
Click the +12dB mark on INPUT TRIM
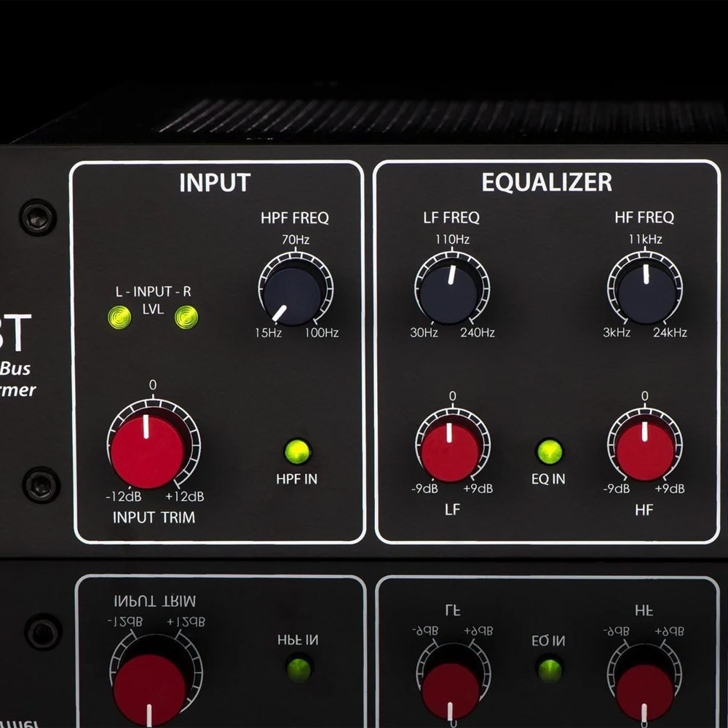185,496
